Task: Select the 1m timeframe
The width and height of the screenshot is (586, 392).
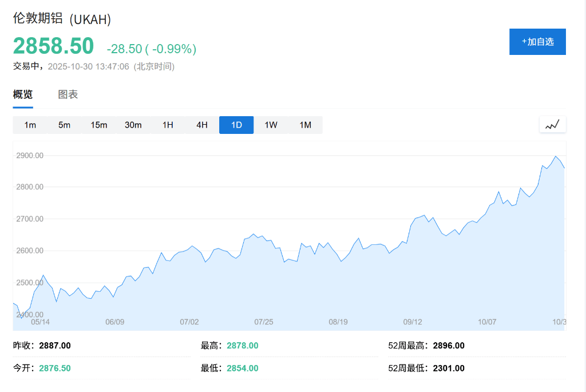Action: [30, 125]
